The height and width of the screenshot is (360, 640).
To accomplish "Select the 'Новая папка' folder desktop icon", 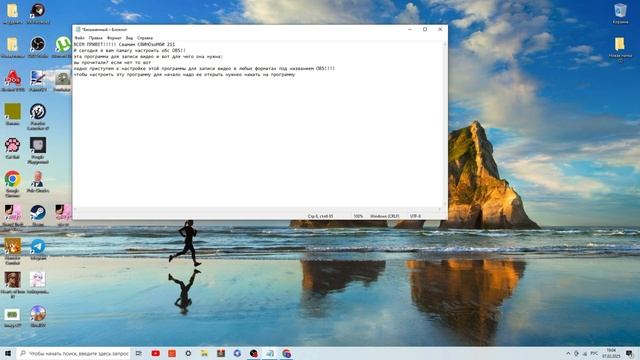I will tap(620, 49).
